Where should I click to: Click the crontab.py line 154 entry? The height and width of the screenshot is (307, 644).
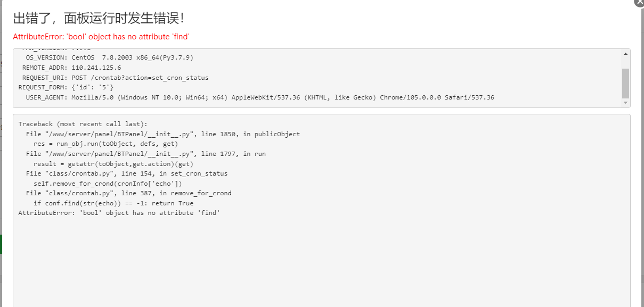pyautogui.click(x=127, y=173)
